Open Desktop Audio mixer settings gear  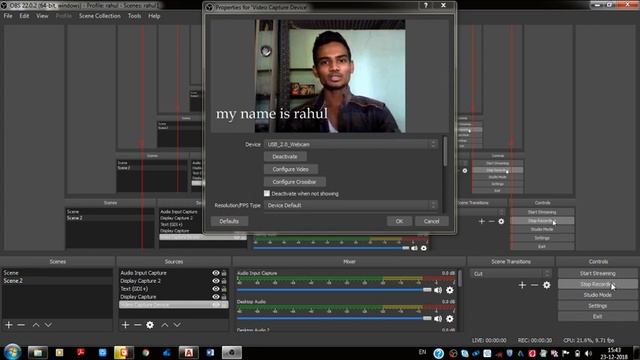point(449,318)
